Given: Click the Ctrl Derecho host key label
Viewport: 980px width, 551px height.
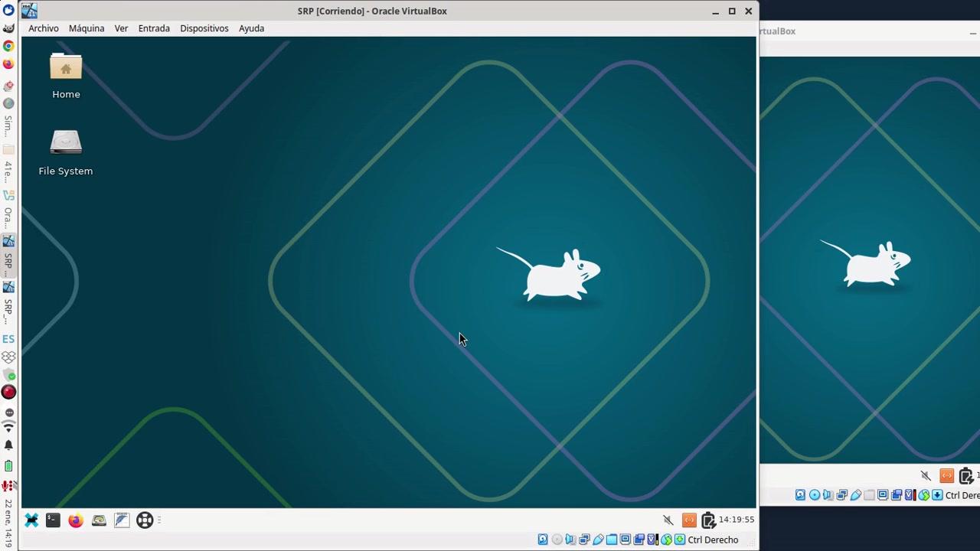Looking at the screenshot, I should (713, 540).
